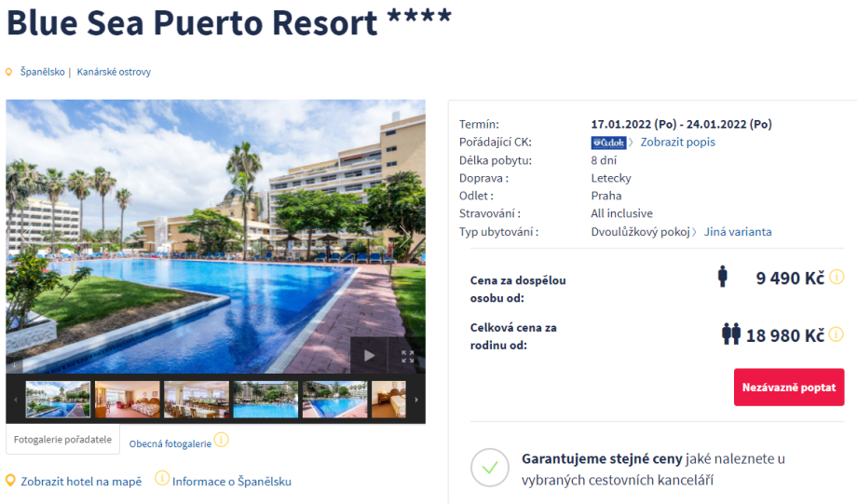Click info icon before Informace o Španělsku
The image size is (857, 504).
point(162,478)
